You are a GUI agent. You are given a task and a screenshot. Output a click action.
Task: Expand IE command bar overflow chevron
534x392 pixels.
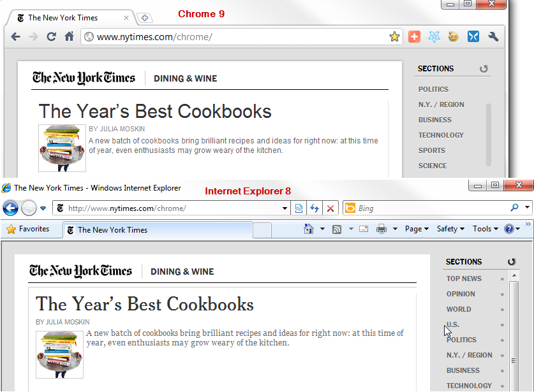click(528, 224)
